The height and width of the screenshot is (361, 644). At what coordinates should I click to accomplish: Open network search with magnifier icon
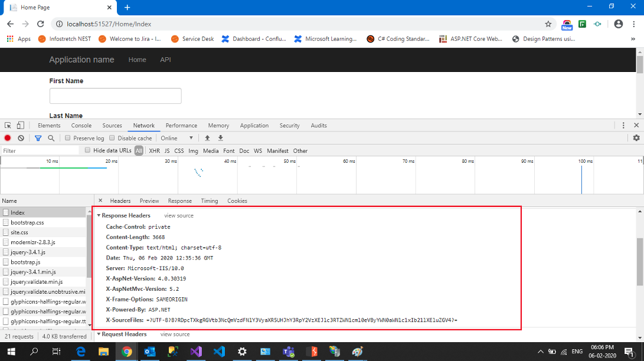click(51, 138)
